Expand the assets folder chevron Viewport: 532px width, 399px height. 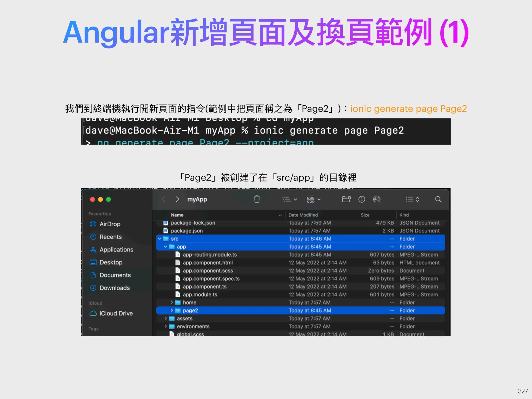click(165, 318)
